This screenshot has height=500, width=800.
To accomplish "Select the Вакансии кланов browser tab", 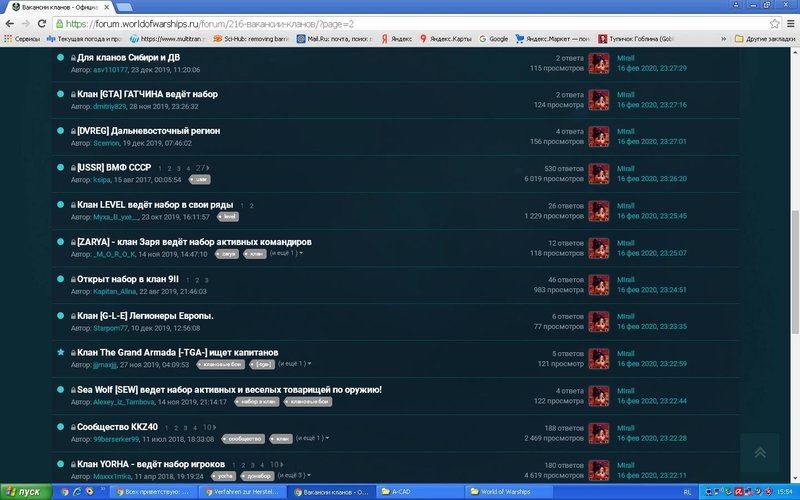I will (x=60, y=7).
